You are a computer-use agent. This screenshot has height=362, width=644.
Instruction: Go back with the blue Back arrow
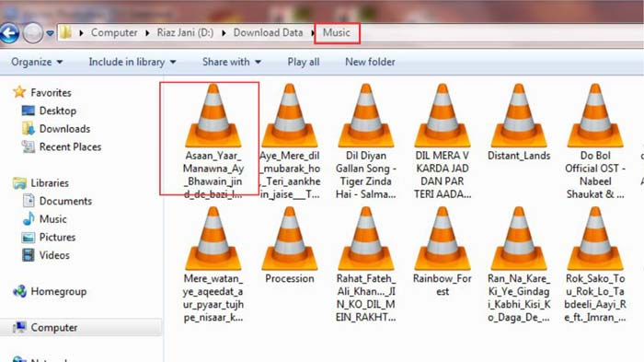[9, 33]
